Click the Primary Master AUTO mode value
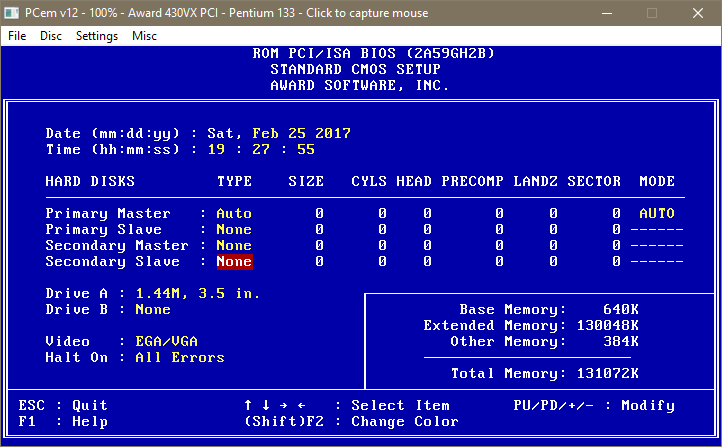The height and width of the screenshot is (447, 722). pos(657,213)
